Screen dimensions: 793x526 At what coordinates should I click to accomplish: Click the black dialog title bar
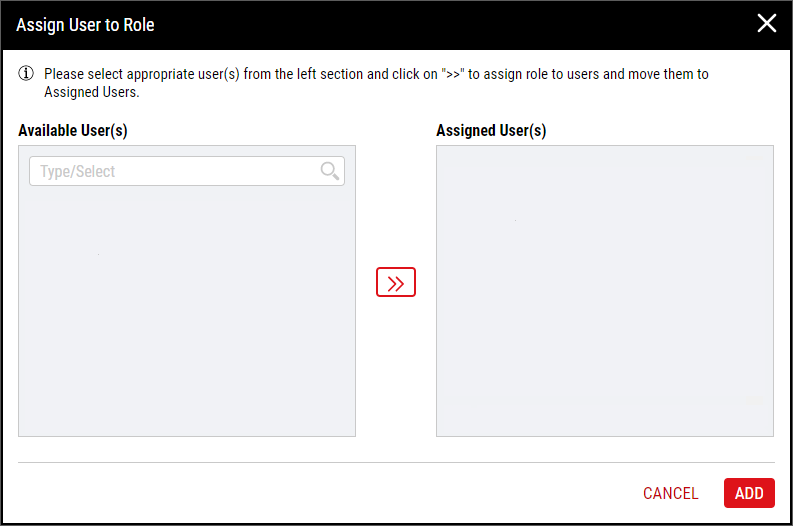coord(396,25)
